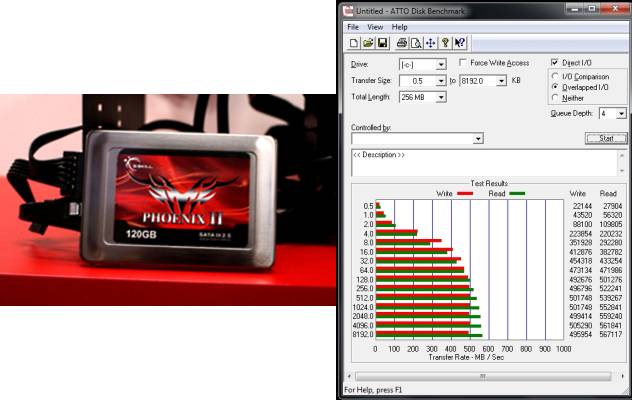Open the View menu
Viewport: 632px width, 400px height.
(x=375, y=27)
